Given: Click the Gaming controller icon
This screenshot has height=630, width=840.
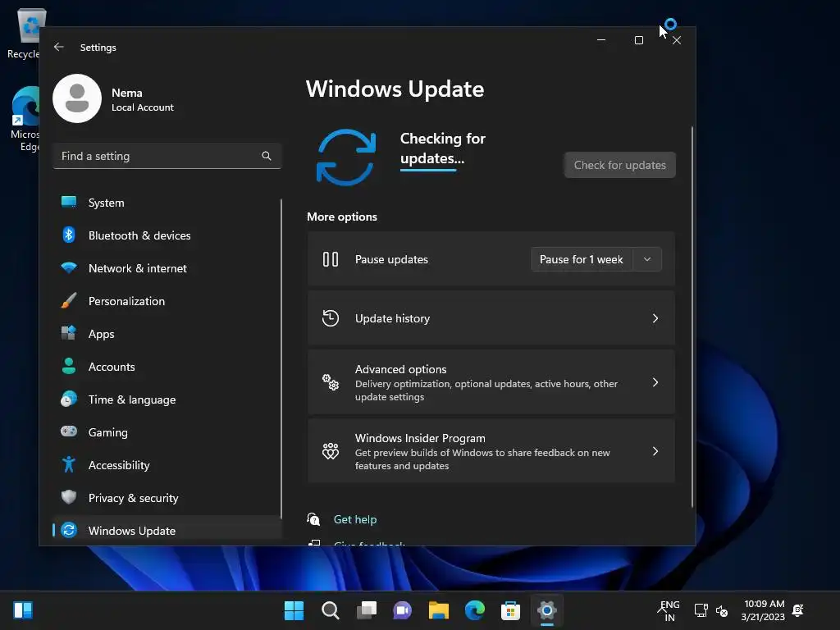Looking at the screenshot, I should pos(69,431).
